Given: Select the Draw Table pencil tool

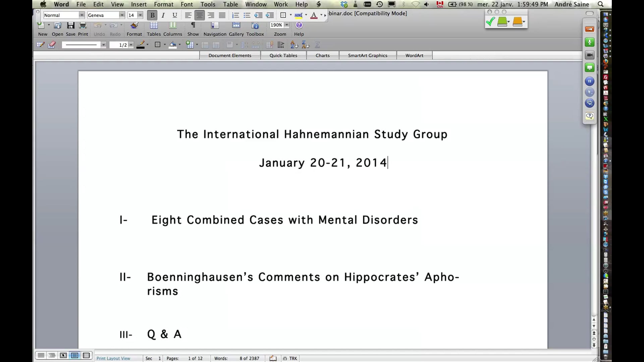Looking at the screenshot, I should coord(40,44).
